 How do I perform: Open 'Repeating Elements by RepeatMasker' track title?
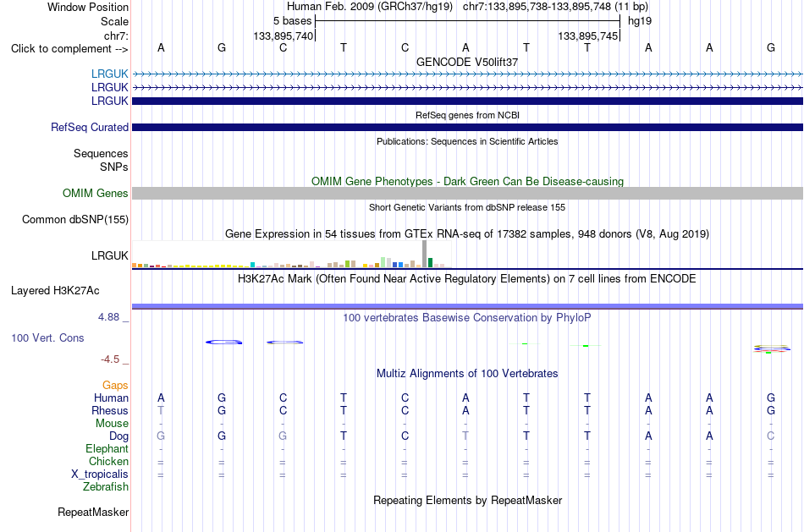[467, 500]
